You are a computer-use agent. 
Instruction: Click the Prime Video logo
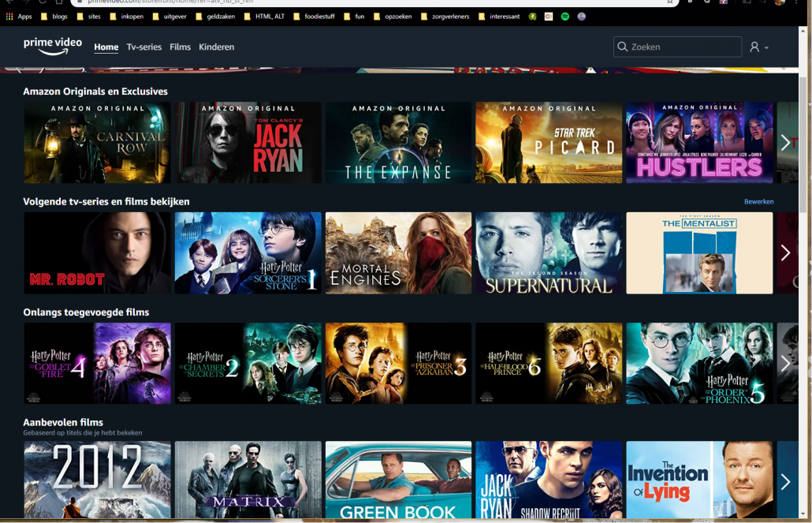pos(52,46)
